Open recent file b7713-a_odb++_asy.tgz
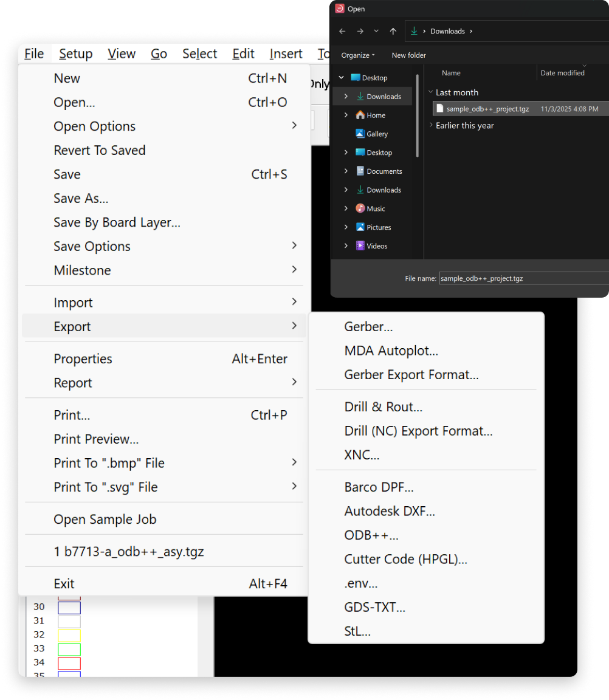Viewport: 609px width, 700px height. coord(129,552)
